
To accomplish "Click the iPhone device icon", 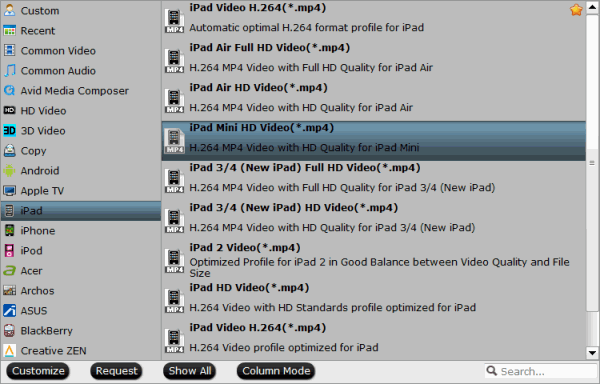I will pyautogui.click(x=9, y=231).
